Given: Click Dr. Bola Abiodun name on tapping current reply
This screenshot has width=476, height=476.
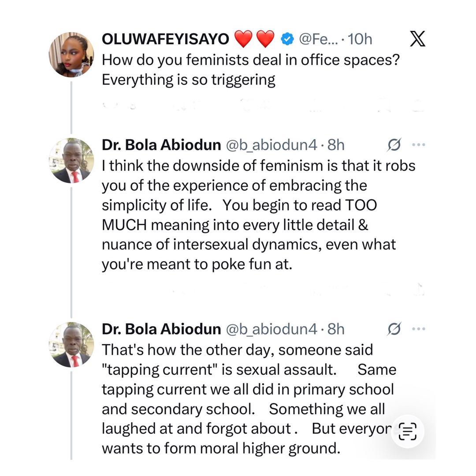Looking at the screenshot, I should click(x=161, y=329).
